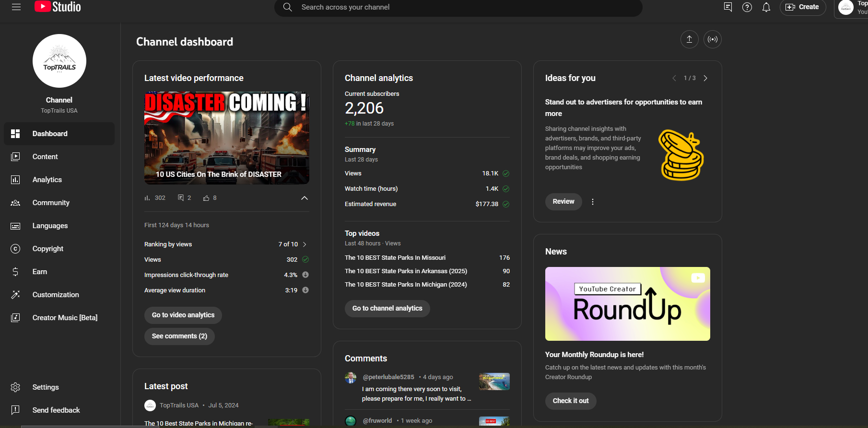868x428 pixels.
Task: Go to previous idea card arrow
Action: (x=674, y=78)
